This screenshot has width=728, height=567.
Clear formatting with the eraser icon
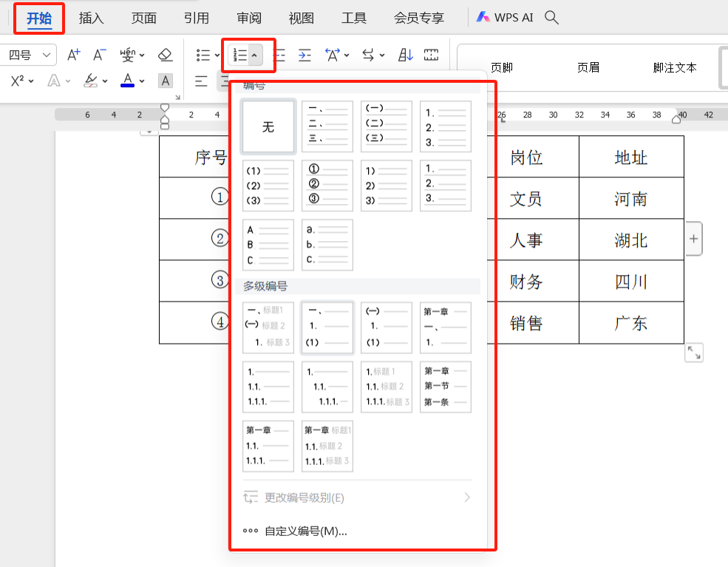(166, 55)
